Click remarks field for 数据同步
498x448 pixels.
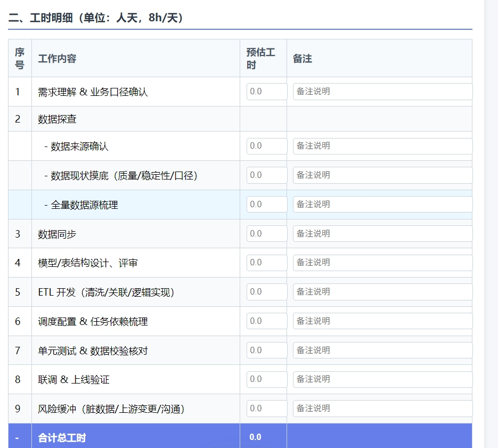(383, 234)
